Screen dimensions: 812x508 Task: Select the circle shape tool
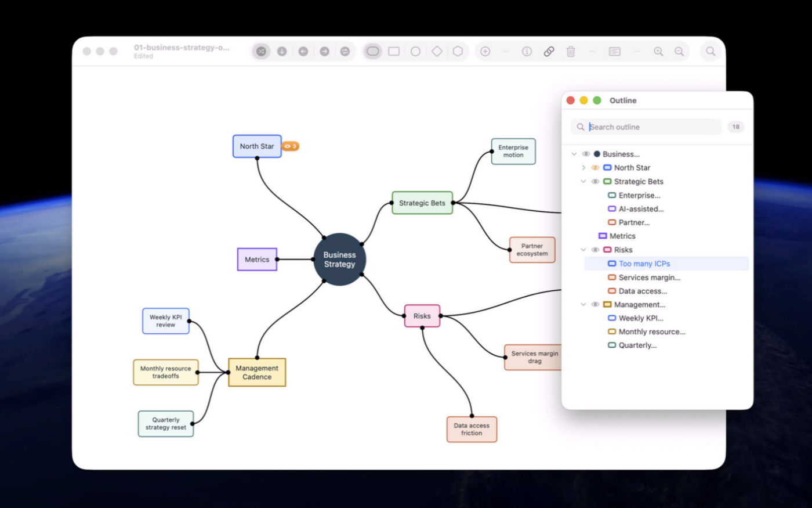415,52
